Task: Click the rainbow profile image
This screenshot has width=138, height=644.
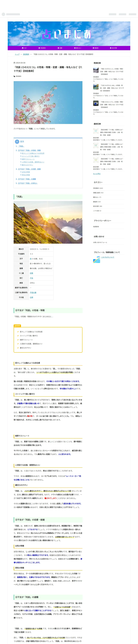Action: click(97, 260)
